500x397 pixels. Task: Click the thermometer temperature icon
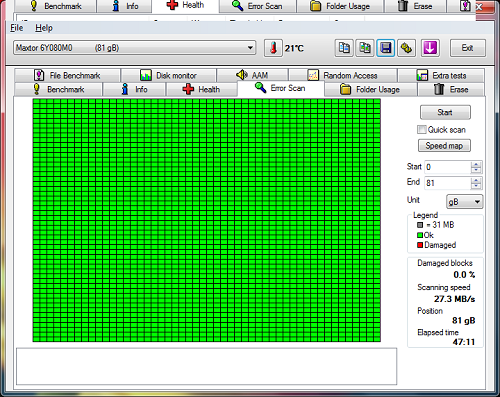(x=273, y=48)
